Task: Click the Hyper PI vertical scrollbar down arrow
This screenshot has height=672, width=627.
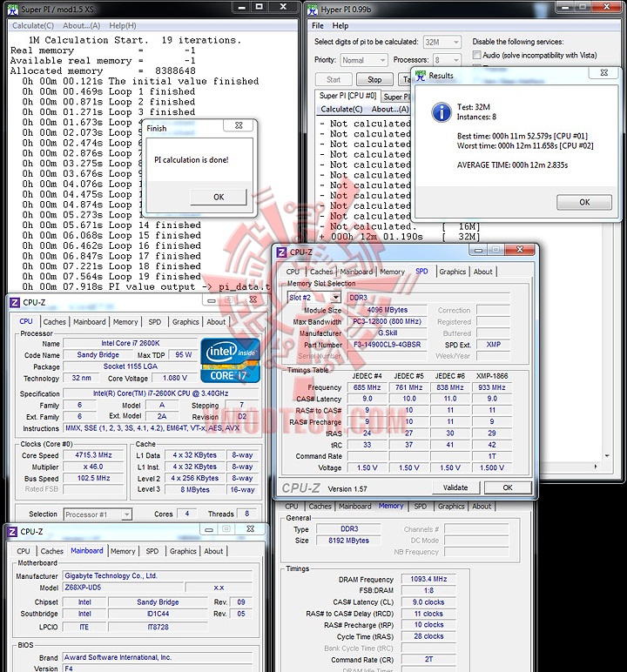Action: click(x=607, y=456)
